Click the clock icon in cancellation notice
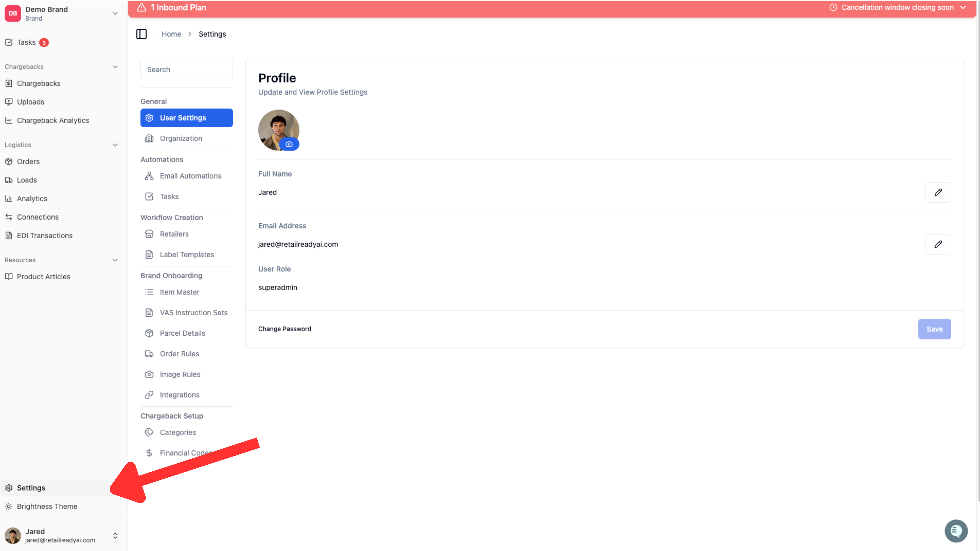Viewport: 980px width, 551px height. pyautogui.click(x=833, y=8)
